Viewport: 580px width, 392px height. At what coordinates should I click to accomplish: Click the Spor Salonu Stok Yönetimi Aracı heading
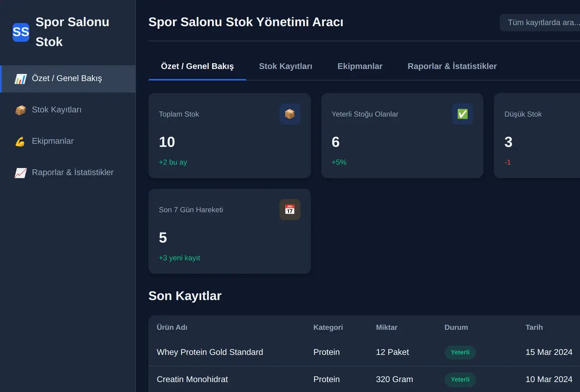(x=246, y=22)
